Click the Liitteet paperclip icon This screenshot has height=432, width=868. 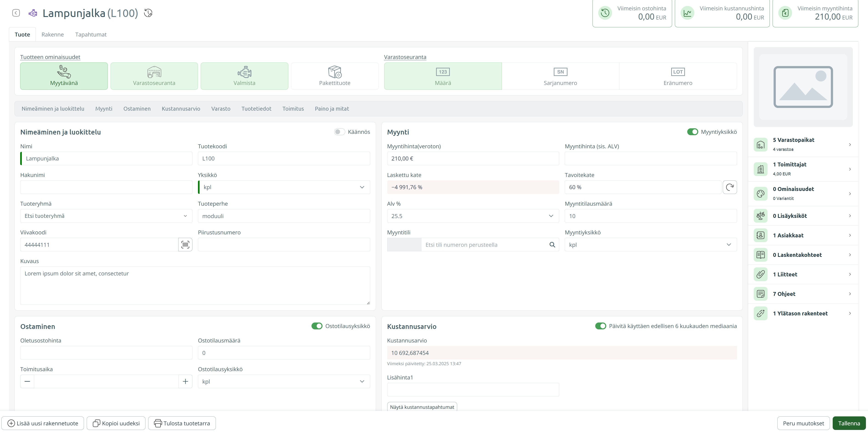click(760, 275)
